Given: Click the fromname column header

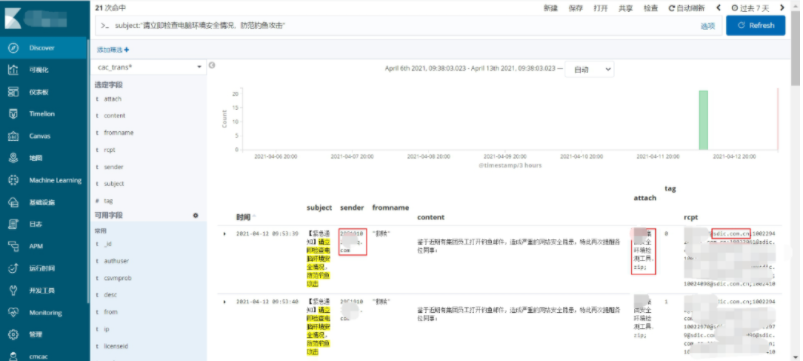Looking at the screenshot, I should coord(390,208).
